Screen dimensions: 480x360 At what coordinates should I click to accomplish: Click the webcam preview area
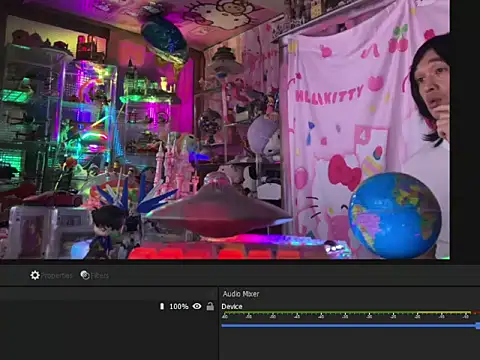(x=225, y=129)
